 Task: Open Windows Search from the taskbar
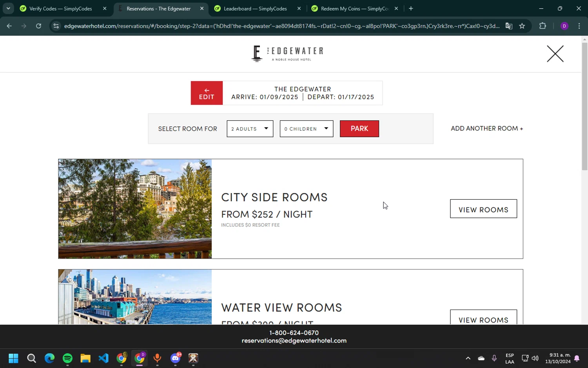click(31, 358)
